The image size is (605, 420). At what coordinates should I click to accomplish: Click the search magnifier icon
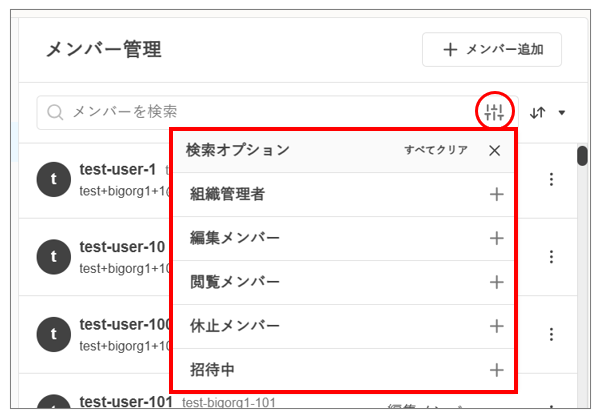click(x=54, y=113)
